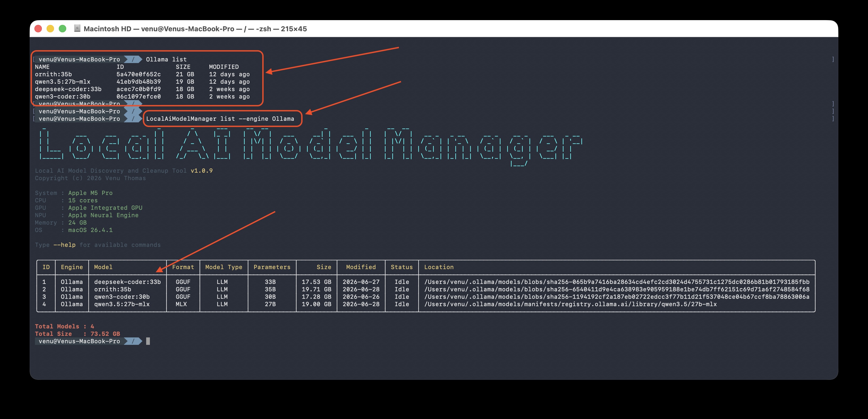Viewport: 868px width, 419px height.
Task: Click the '19.00 GB' size cell
Action: 316,304
